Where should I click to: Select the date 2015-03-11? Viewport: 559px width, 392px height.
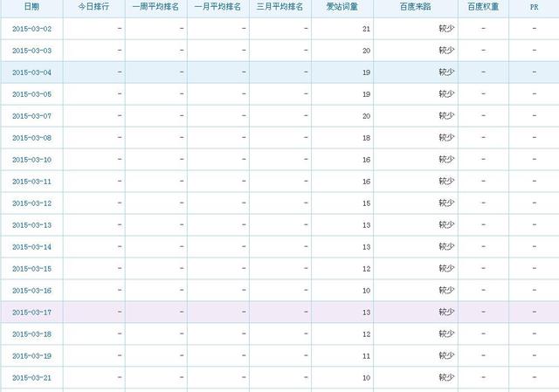coord(31,182)
